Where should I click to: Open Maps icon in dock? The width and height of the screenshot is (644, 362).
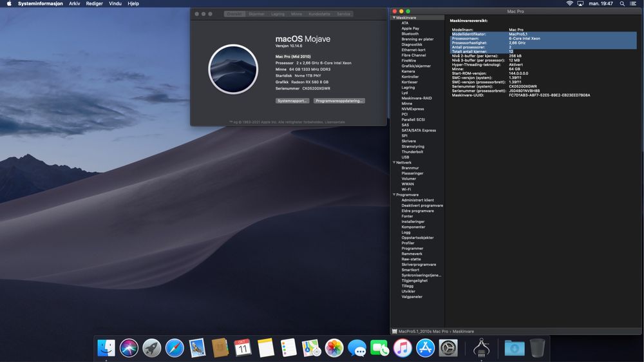pyautogui.click(x=311, y=348)
